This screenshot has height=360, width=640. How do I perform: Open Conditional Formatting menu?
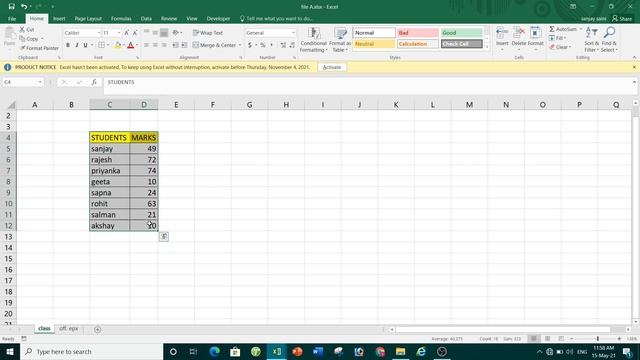pos(313,40)
